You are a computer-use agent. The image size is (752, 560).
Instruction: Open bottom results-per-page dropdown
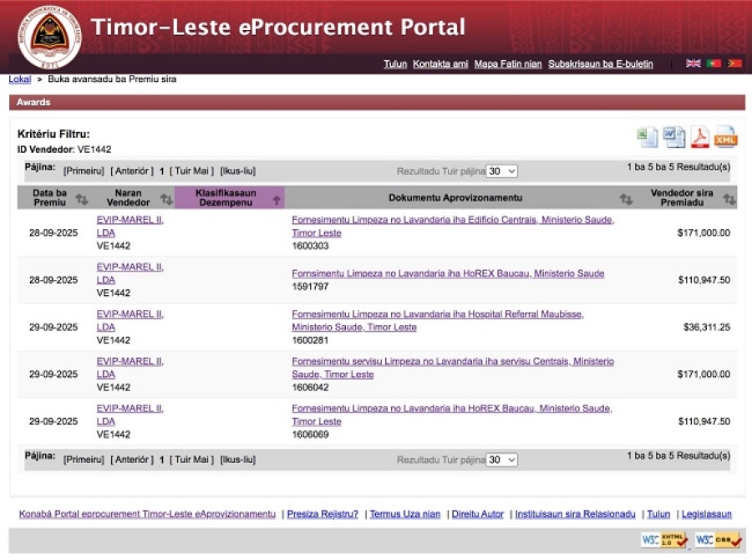tap(502, 460)
